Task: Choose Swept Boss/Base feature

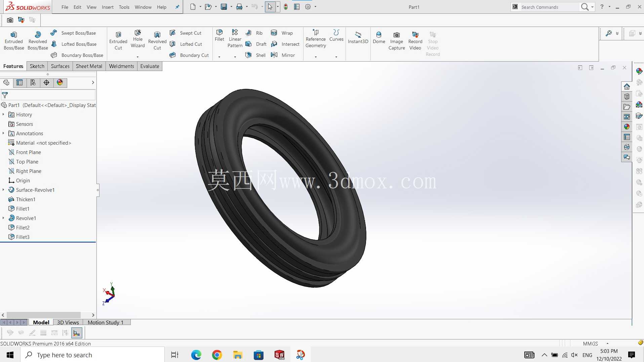Action: click(73, 33)
